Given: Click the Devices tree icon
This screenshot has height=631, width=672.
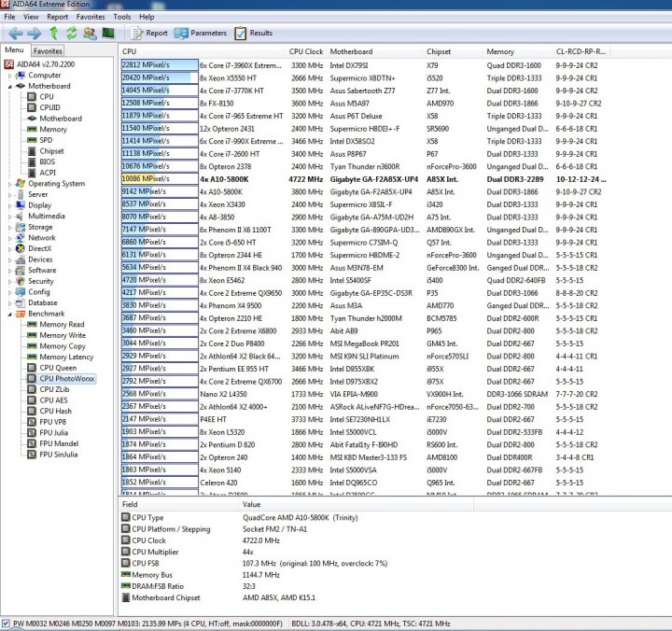Looking at the screenshot, I should coord(21,259).
